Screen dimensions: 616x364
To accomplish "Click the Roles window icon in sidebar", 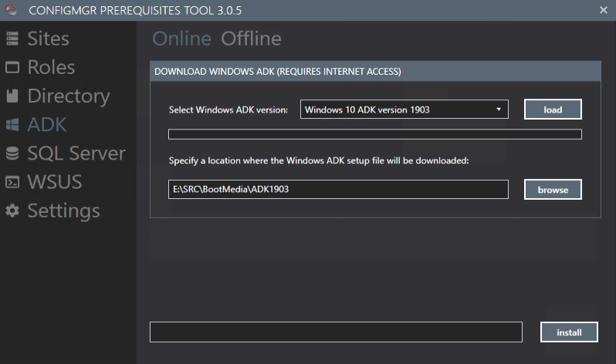I will [12, 68].
